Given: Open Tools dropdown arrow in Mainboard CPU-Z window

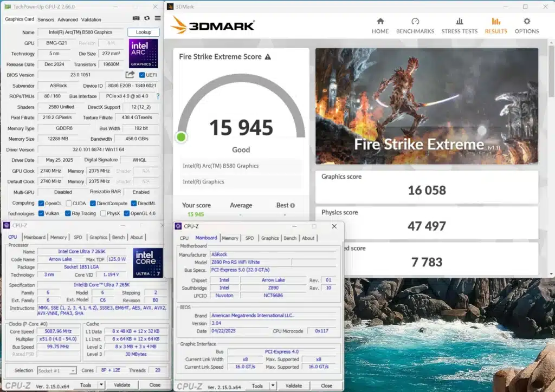Looking at the screenshot, I should coord(273,386).
